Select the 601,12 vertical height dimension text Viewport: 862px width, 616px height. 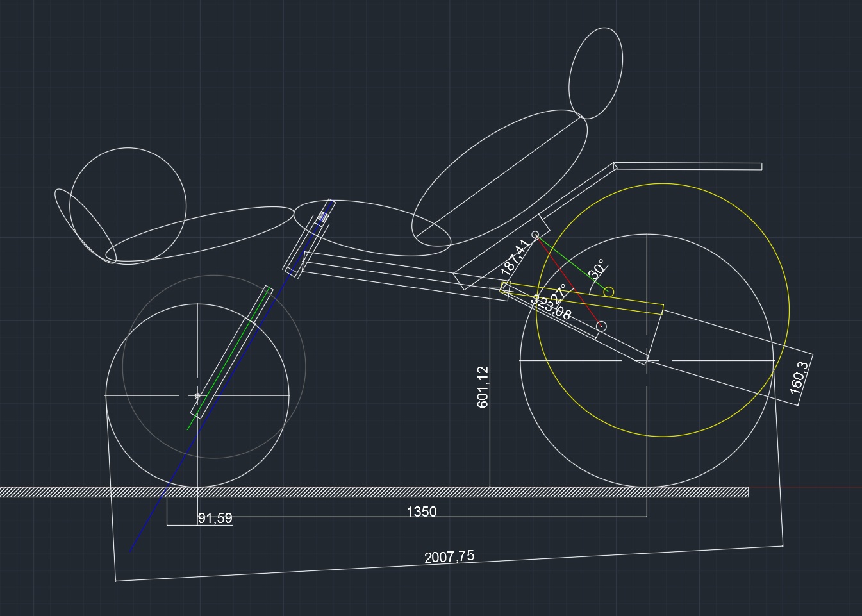tap(483, 387)
